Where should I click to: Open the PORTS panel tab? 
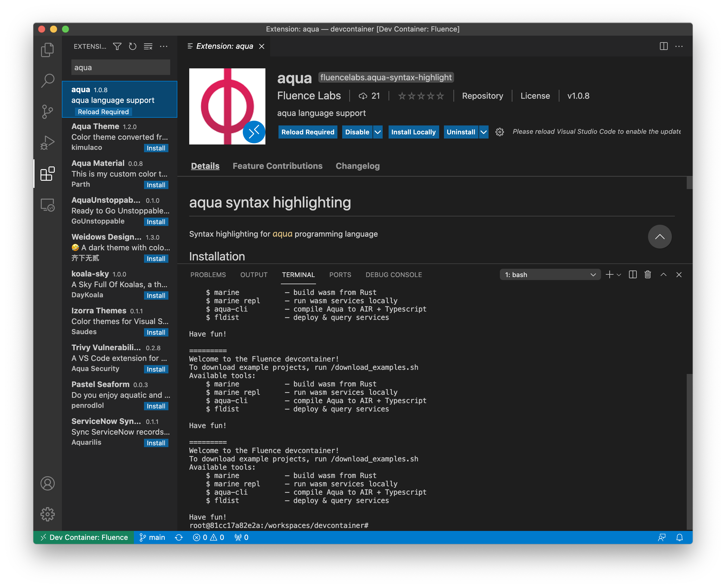(x=340, y=275)
